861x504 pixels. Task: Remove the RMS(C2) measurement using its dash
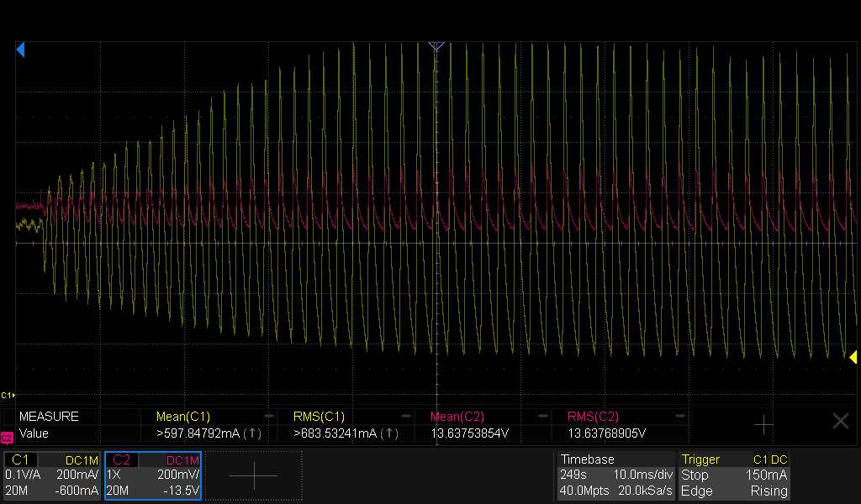679,417
